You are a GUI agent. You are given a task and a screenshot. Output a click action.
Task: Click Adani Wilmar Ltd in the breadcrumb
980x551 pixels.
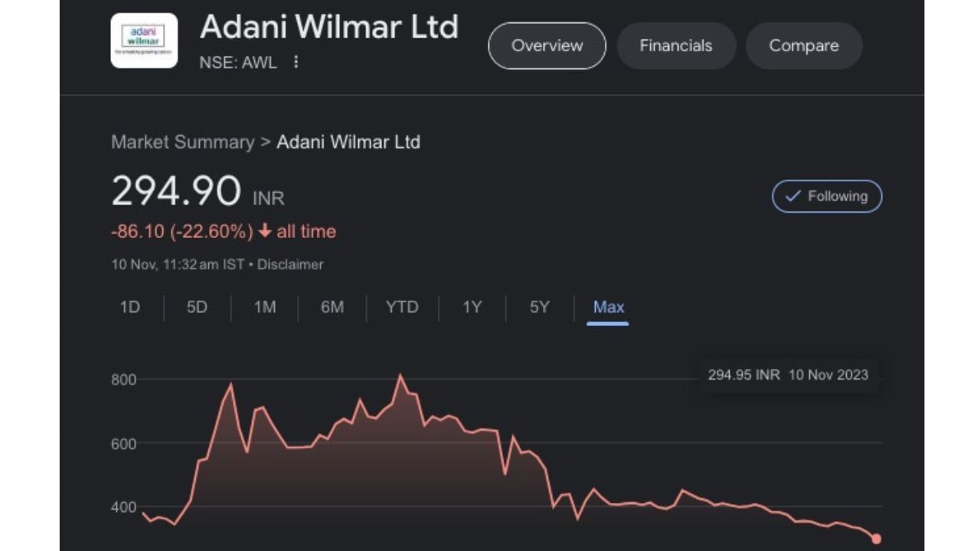pos(348,142)
